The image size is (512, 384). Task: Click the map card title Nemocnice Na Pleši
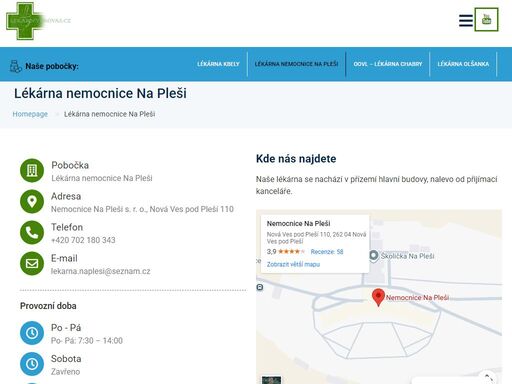coord(298,223)
